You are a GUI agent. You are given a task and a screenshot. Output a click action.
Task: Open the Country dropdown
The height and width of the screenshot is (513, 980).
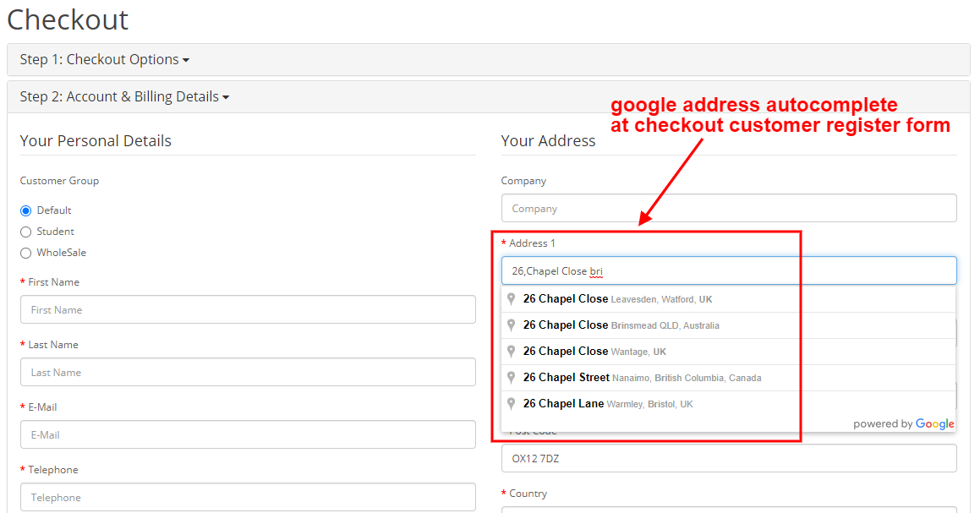click(729, 510)
